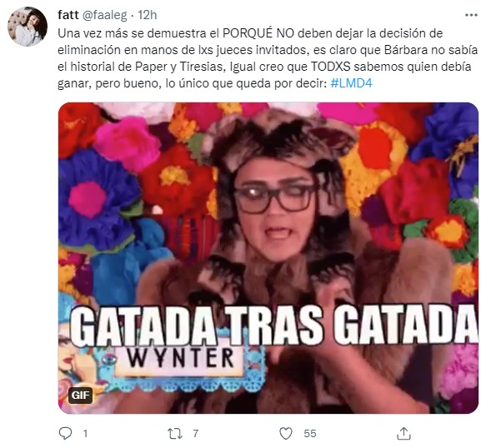Play the Gatada Tras Gatada GIF

tap(268, 258)
